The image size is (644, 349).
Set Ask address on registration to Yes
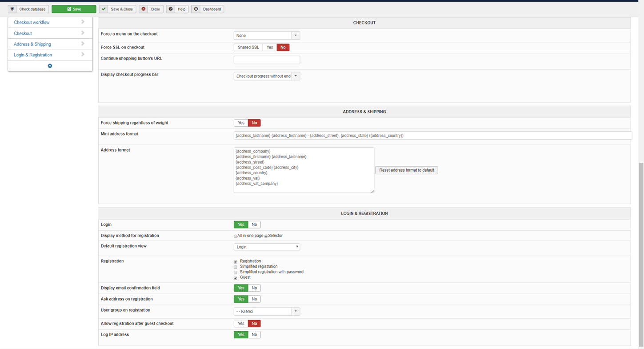(x=241, y=299)
